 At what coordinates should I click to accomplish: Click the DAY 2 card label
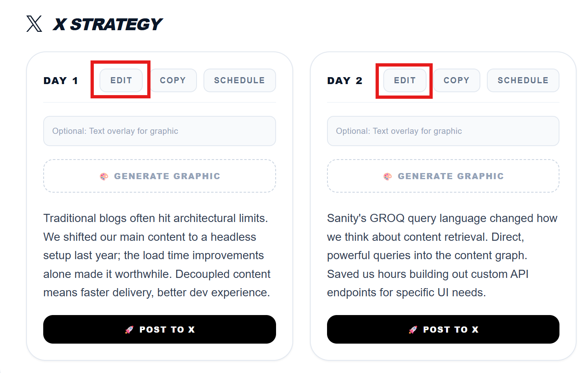pos(345,81)
